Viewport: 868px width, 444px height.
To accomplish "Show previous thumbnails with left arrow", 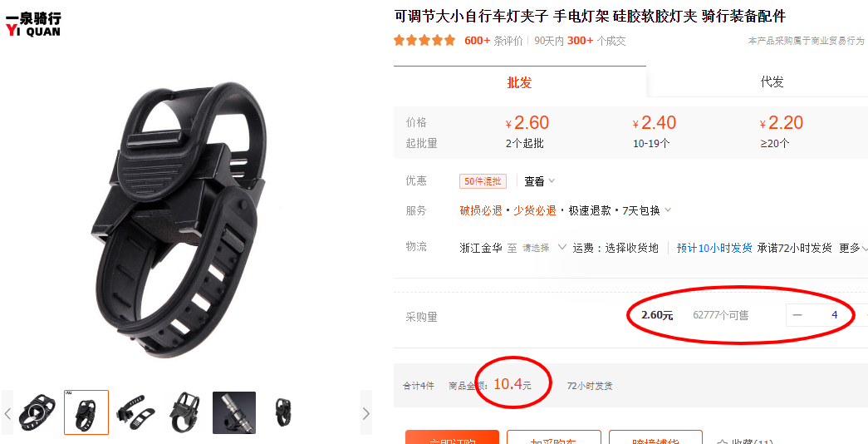I will [x=7, y=413].
